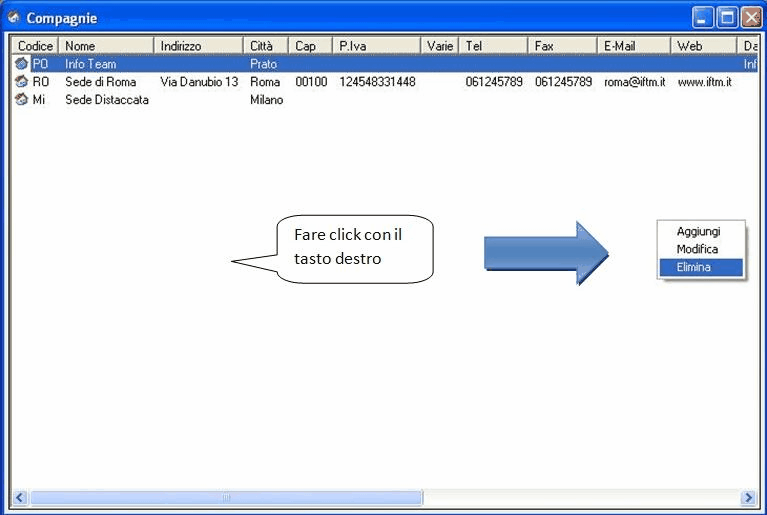Click the '061245789' Tel cell
767x515 pixels.
click(x=494, y=82)
